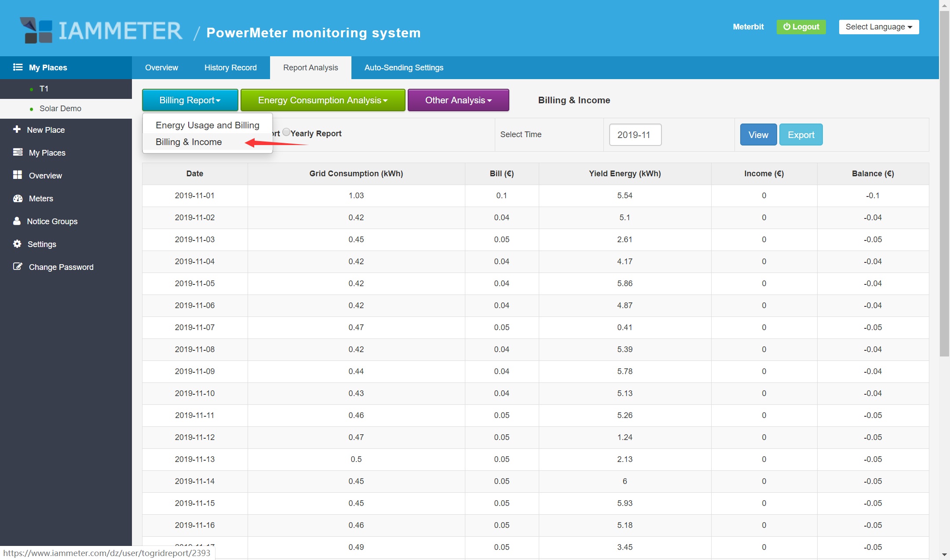950x560 pixels.
Task: Open the My Places sidebar list icon
Action: (18, 67)
